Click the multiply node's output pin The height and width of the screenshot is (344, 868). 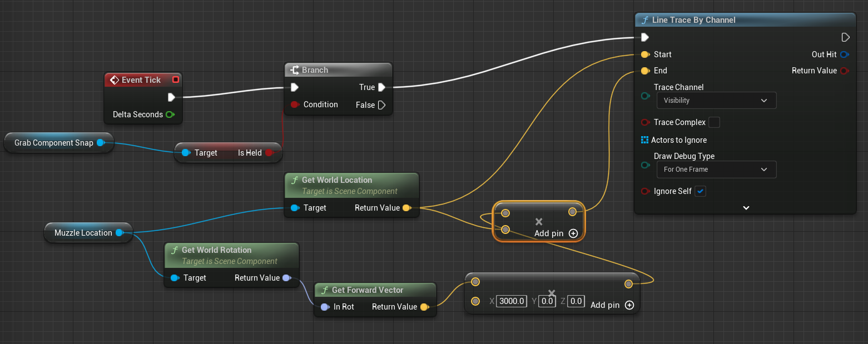point(628,284)
